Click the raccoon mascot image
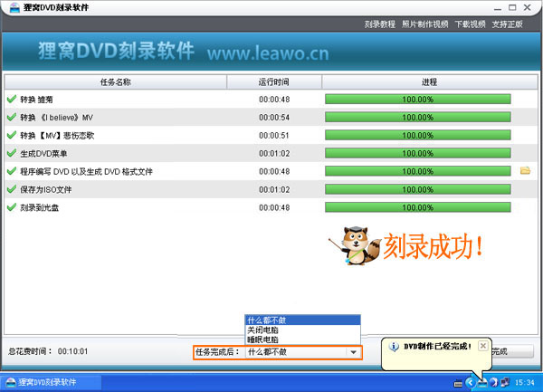Screen dimensions: 543x392 pyautogui.click(x=355, y=246)
